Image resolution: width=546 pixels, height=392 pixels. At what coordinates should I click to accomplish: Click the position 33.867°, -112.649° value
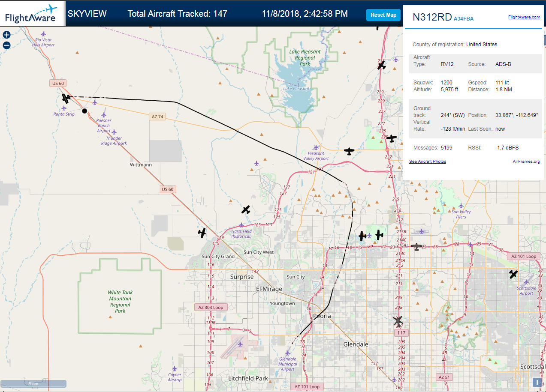(516, 115)
